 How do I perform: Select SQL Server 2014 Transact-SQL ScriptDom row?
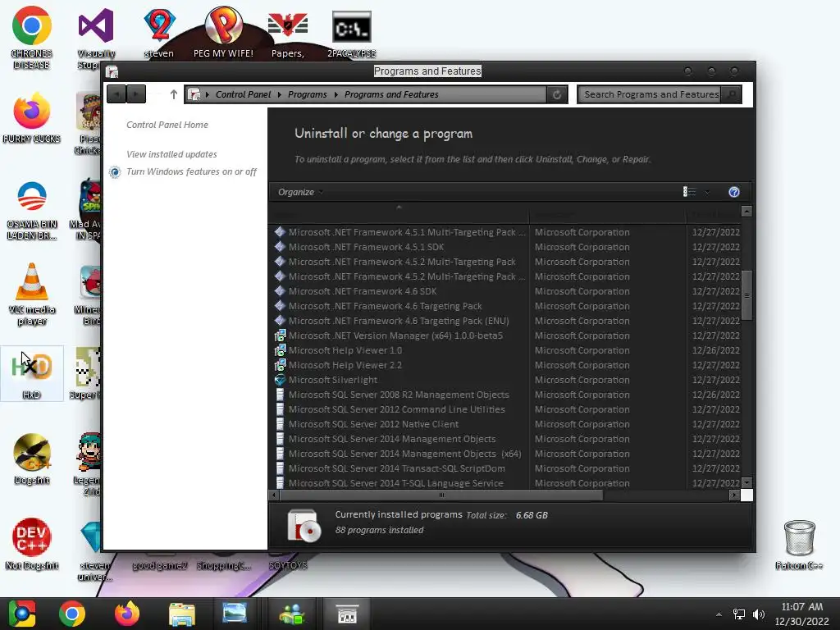click(x=507, y=468)
